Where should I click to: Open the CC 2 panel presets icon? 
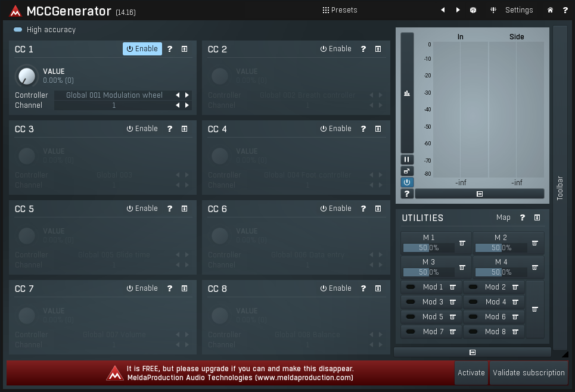[x=378, y=49]
